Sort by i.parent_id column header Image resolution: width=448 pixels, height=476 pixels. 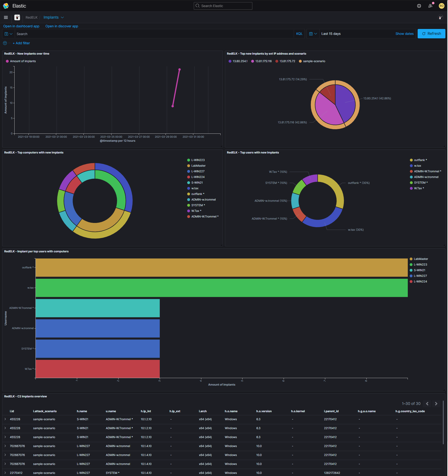331,411
